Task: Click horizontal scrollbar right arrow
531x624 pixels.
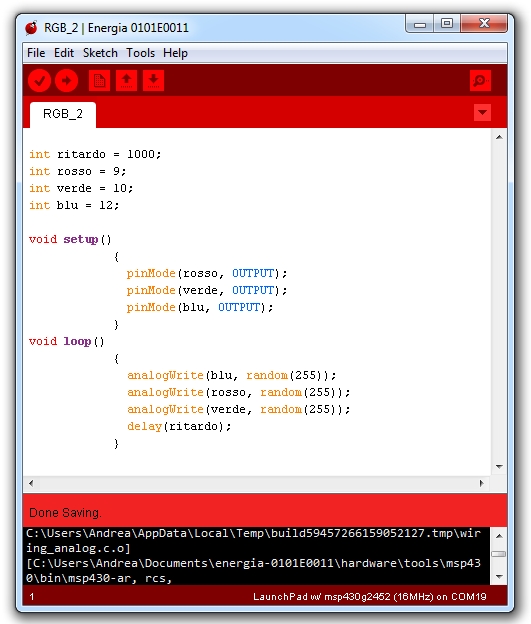Action: coord(482,483)
